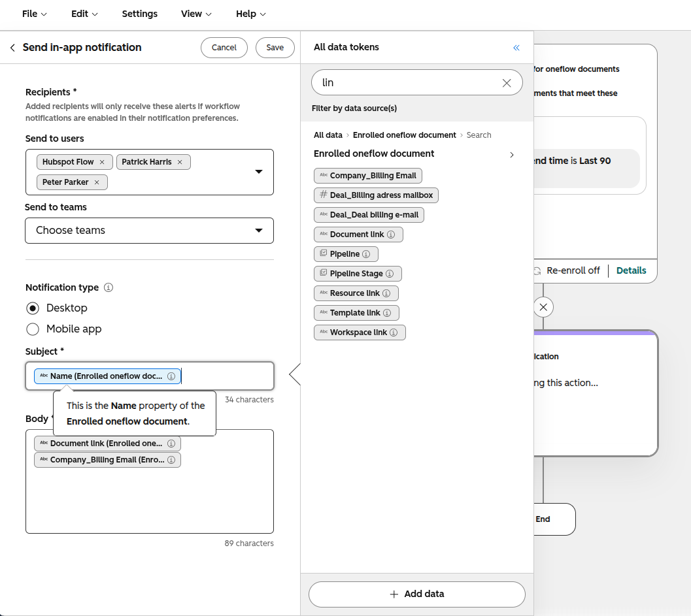Viewport: 691px width, 616px height.
Task: Clear the token search field
Action: coord(507,83)
